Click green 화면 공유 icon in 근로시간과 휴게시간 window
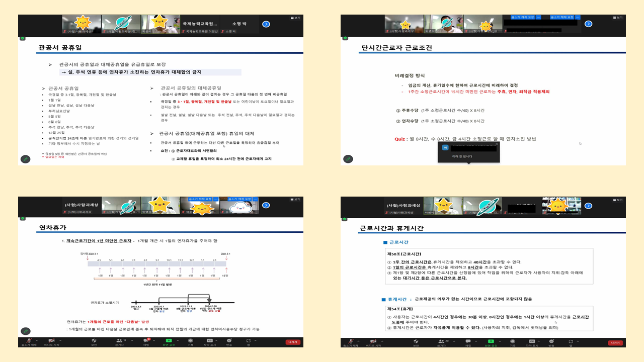The image size is (644, 362). (491, 341)
